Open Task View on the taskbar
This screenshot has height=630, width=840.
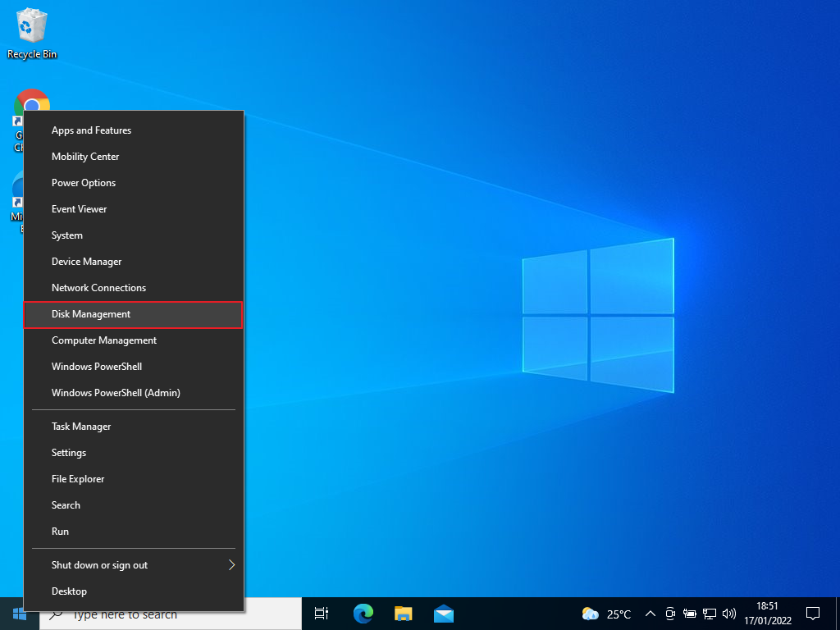[322, 614]
